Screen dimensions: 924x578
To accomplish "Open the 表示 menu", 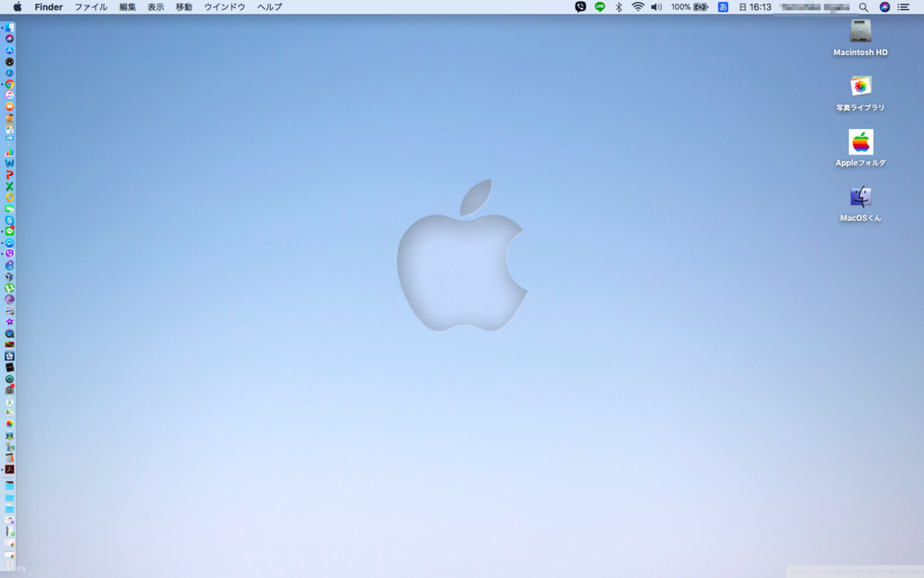I will [155, 7].
